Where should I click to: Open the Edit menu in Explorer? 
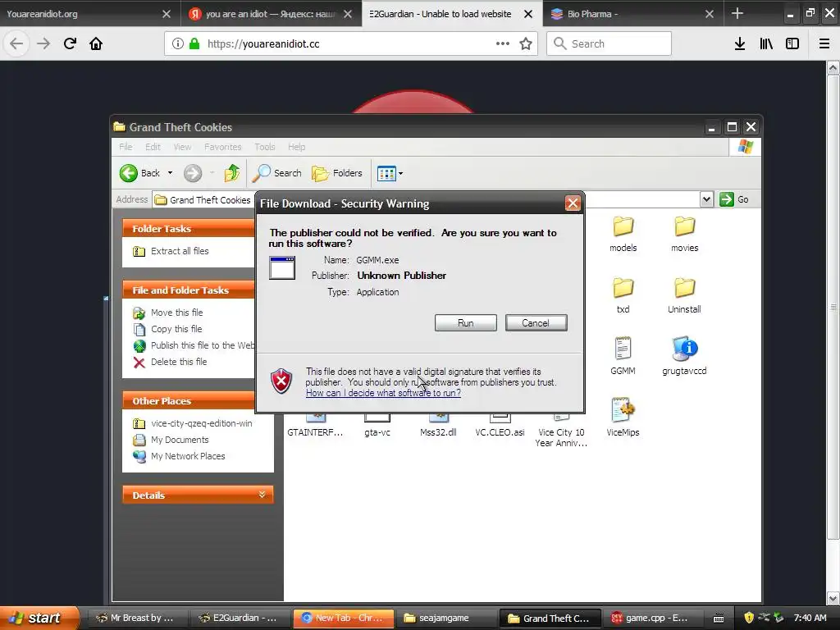(x=153, y=147)
